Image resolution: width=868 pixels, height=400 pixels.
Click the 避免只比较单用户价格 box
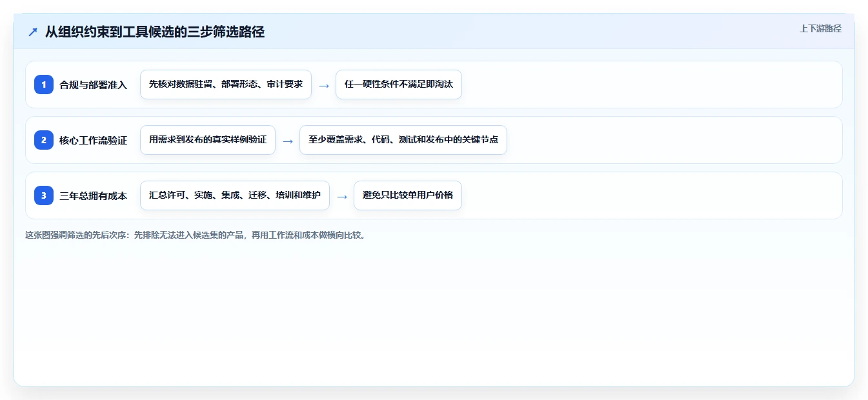point(408,195)
